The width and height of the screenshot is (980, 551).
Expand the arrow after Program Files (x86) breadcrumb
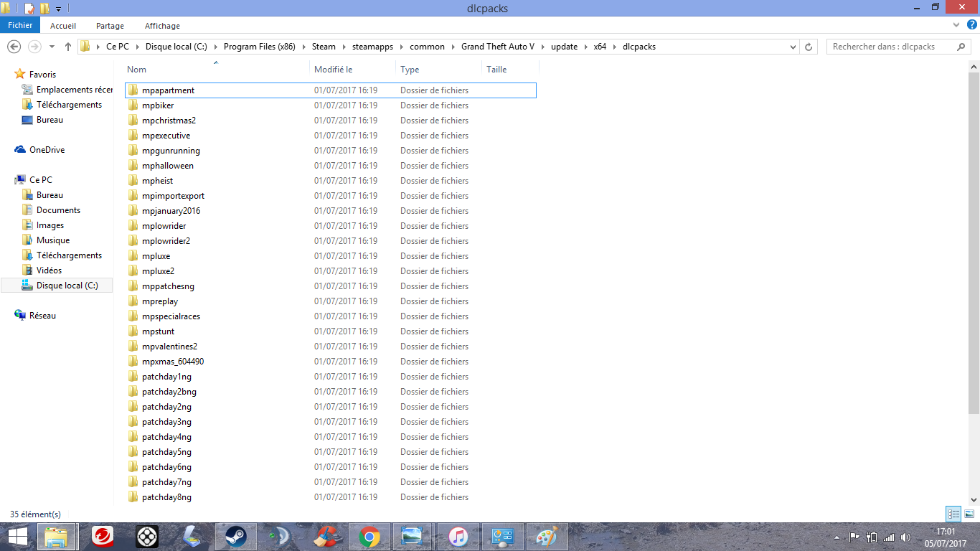click(x=303, y=47)
